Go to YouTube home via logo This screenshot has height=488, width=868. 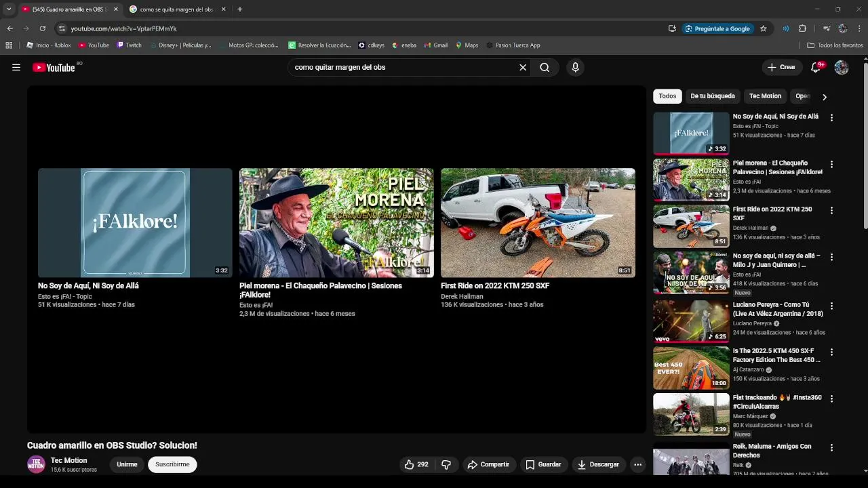[x=54, y=67]
